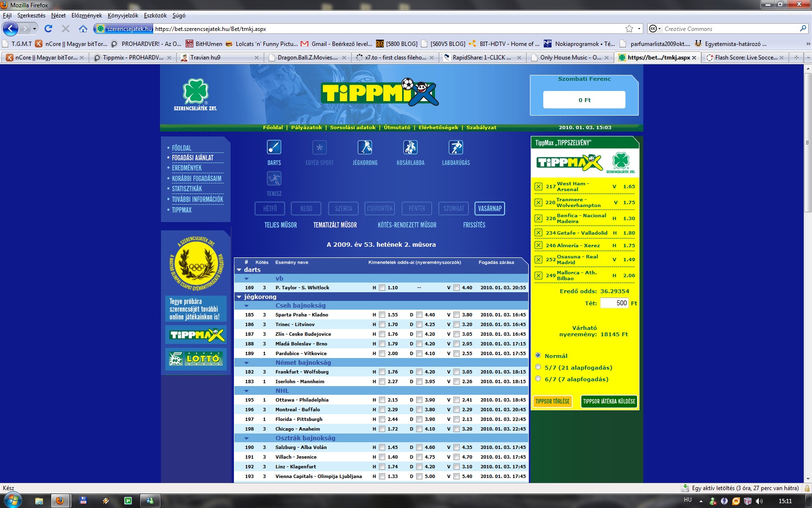Collapse the Német bajnokság group

[x=246, y=363]
